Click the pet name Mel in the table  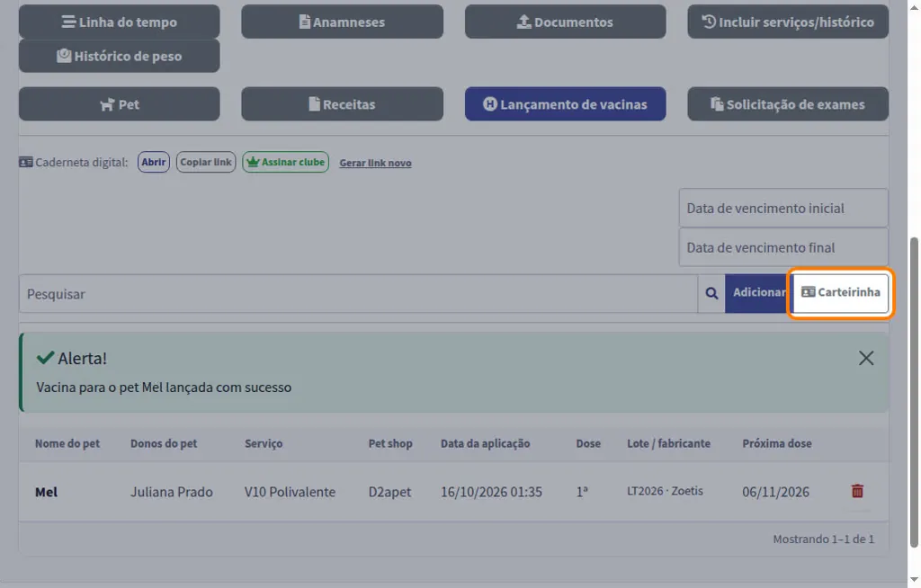pyautogui.click(x=47, y=493)
